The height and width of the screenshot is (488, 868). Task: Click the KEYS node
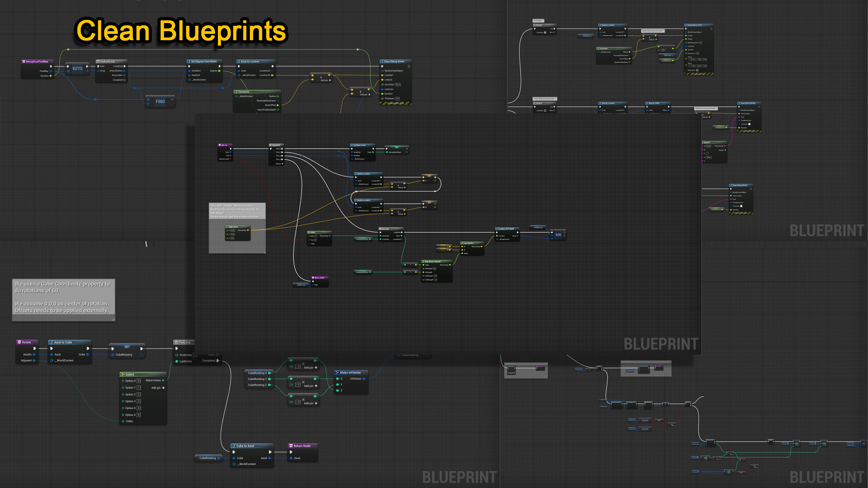pos(77,69)
